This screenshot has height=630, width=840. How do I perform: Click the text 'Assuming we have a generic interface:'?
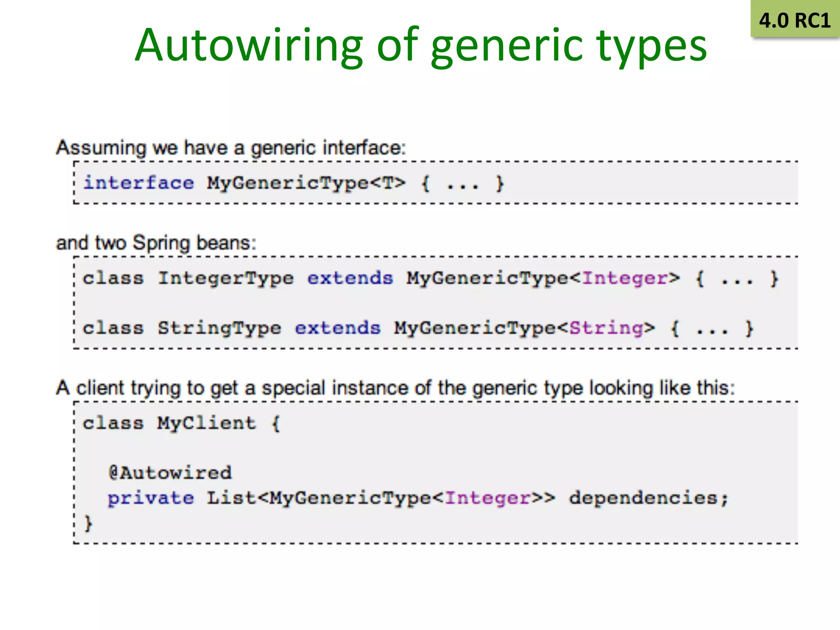pos(231,148)
